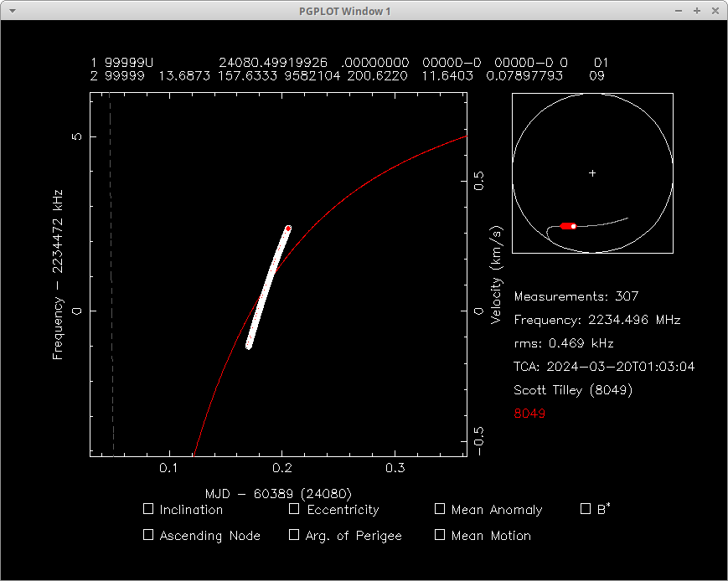
Task: Click the 0.2 tick label on time axis
Action: pyautogui.click(x=282, y=468)
